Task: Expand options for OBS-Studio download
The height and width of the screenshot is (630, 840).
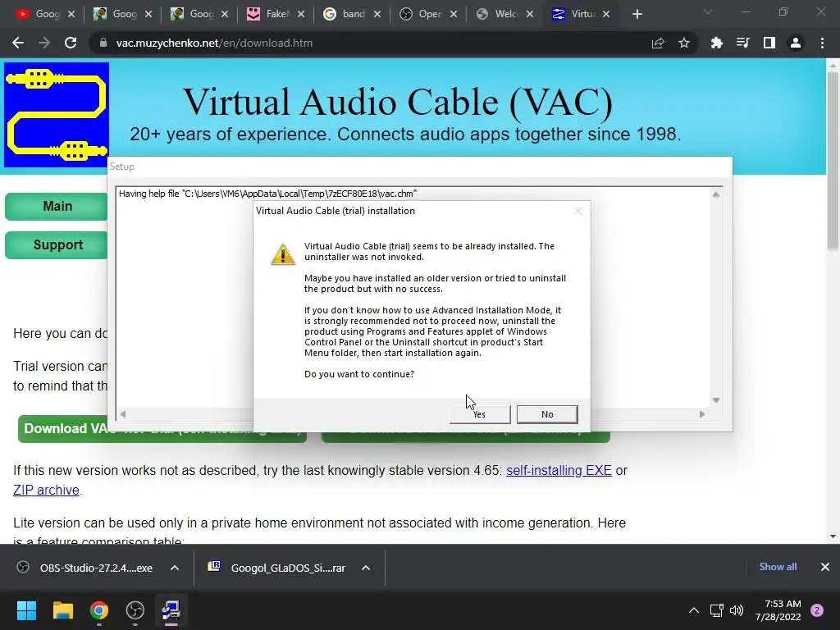Action: coord(175,568)
